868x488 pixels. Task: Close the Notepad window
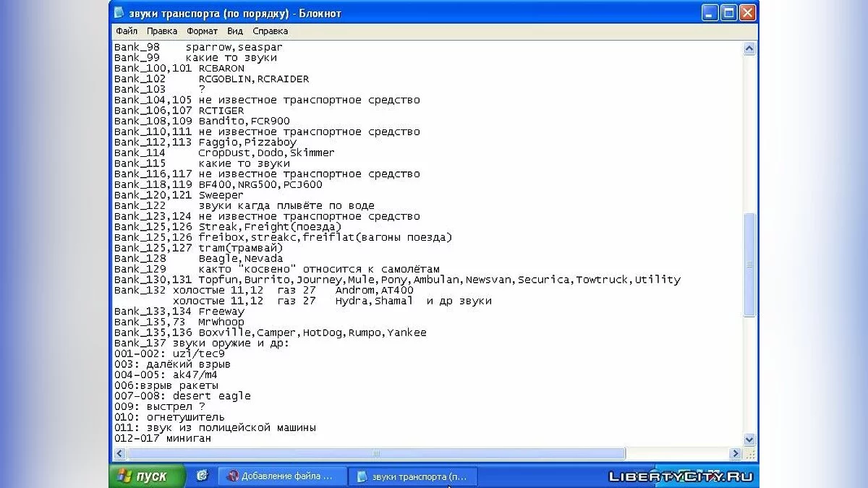(747, 13)
